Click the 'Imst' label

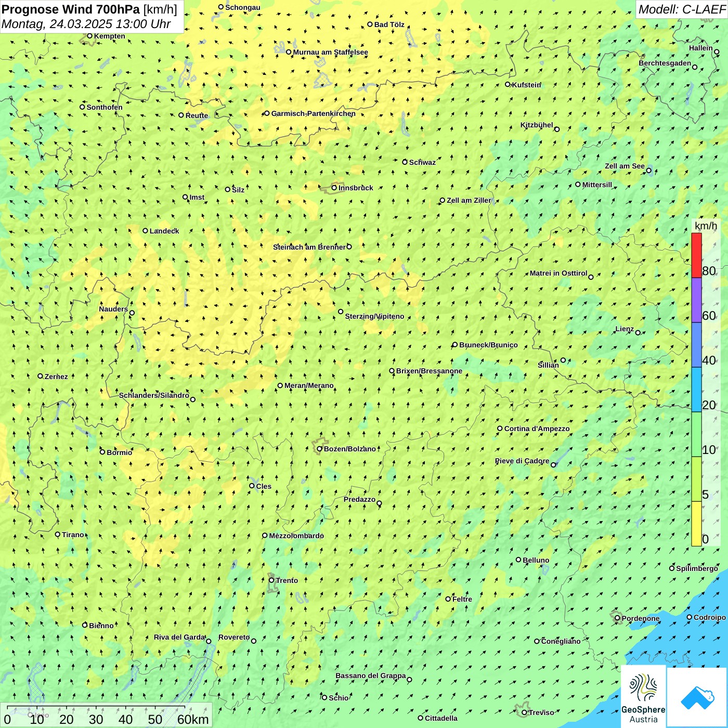point(197,197)
